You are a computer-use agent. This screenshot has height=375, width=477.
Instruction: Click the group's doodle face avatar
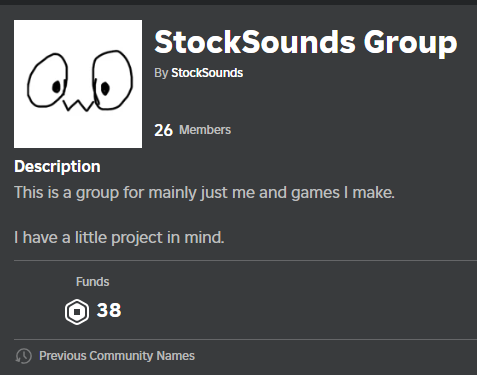78,84
